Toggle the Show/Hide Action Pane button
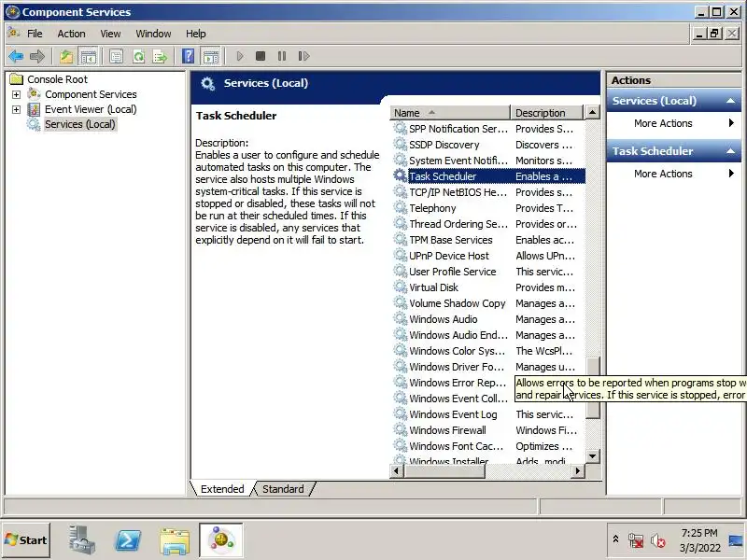This screenshot has height=560, width=747. (x=211, y=56)
